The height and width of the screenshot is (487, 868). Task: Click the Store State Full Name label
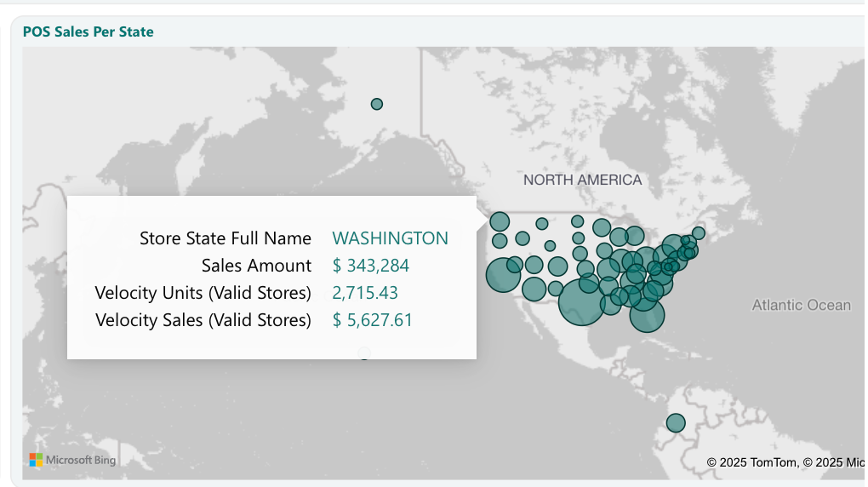click(x=226, y=238)
